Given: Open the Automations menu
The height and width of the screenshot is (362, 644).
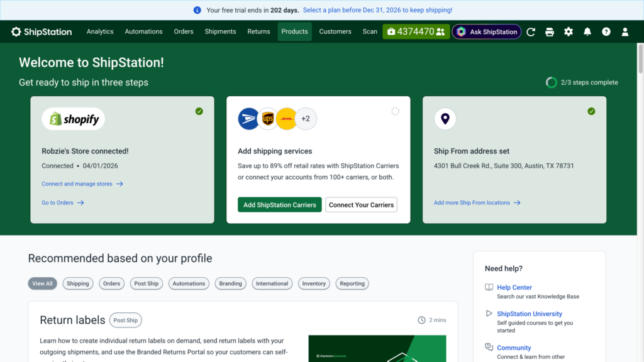Looking at the screenshot, I should point(144,31).
